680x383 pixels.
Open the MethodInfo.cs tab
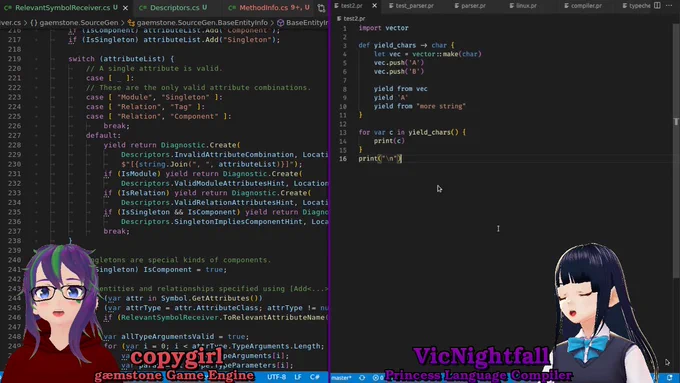tap(269, 7)
